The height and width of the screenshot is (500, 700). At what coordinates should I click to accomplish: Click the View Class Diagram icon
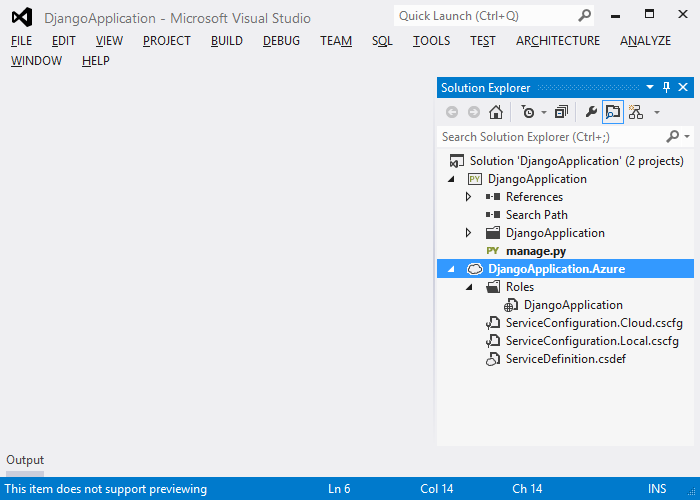636,112
